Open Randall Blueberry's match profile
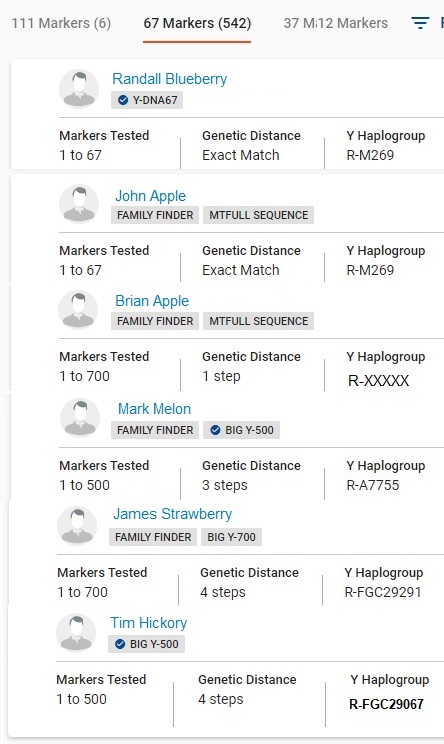444x744 pixels. (169, 79)
